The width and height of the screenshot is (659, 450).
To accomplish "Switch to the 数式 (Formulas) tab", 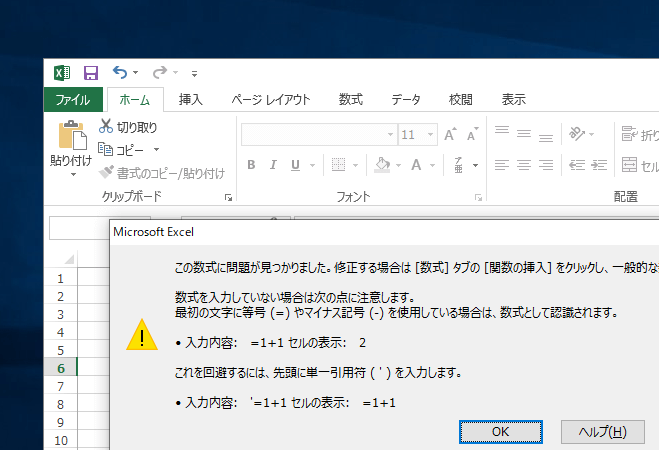I will pyautogui.click(x=350, y=99).
